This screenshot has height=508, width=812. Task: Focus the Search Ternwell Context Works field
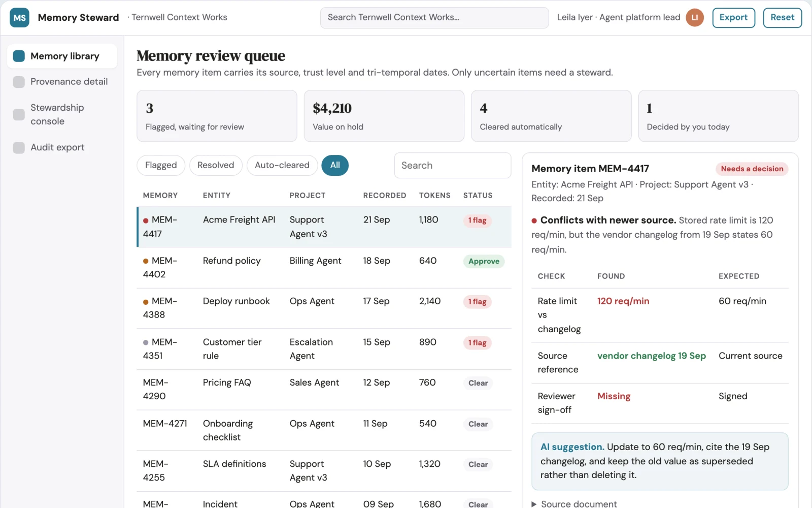(x=434, y=18)
